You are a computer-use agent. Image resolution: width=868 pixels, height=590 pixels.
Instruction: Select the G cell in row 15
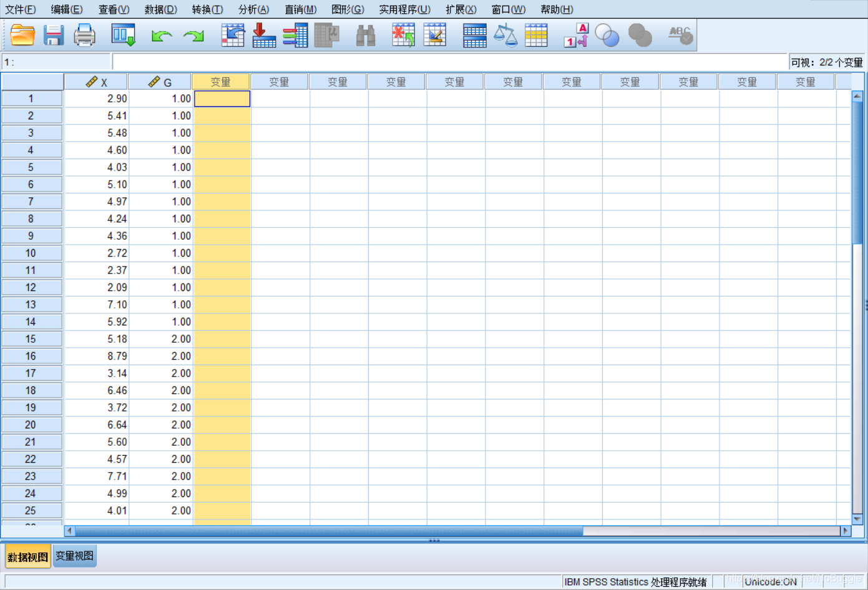161,339
